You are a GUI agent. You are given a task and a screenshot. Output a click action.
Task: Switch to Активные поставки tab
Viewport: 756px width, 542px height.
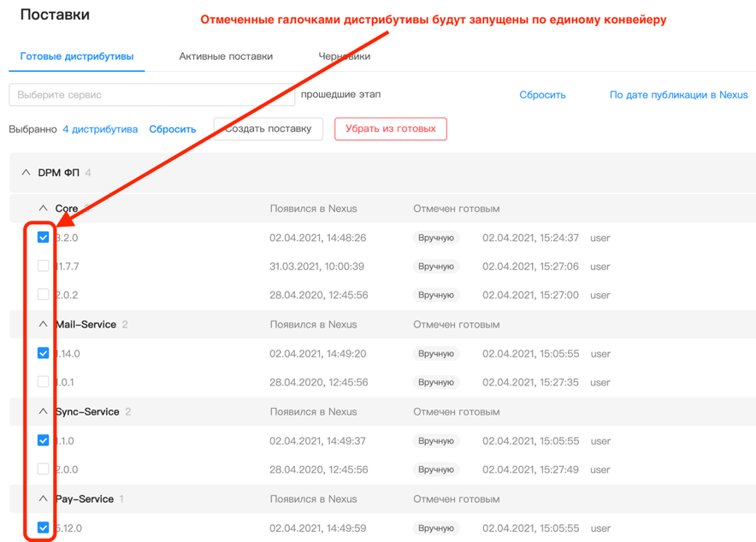tap(226, 56)
